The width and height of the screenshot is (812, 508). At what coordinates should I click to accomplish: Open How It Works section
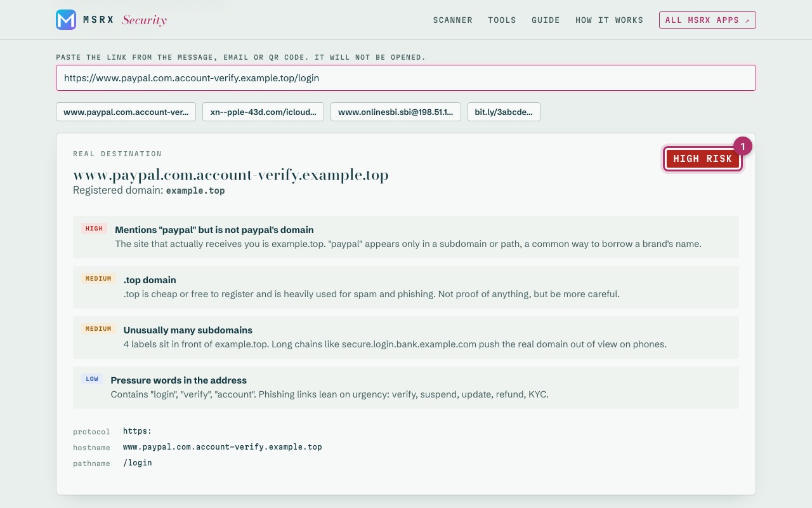coord(609,20)
